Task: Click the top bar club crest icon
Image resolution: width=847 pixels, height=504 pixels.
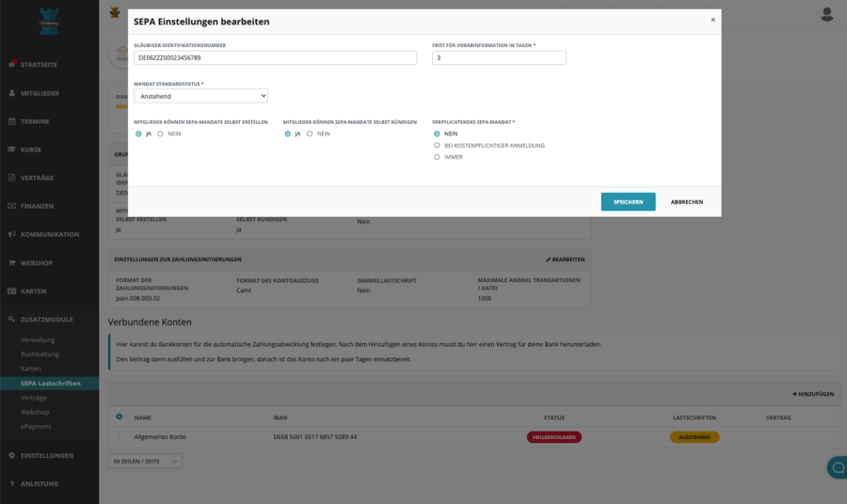Action: [x=115, y=12]
